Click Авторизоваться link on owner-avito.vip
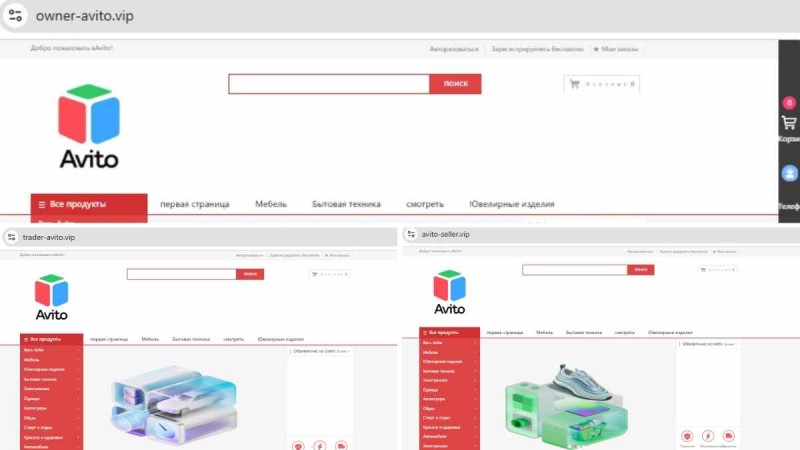 [x=454, y=49]
